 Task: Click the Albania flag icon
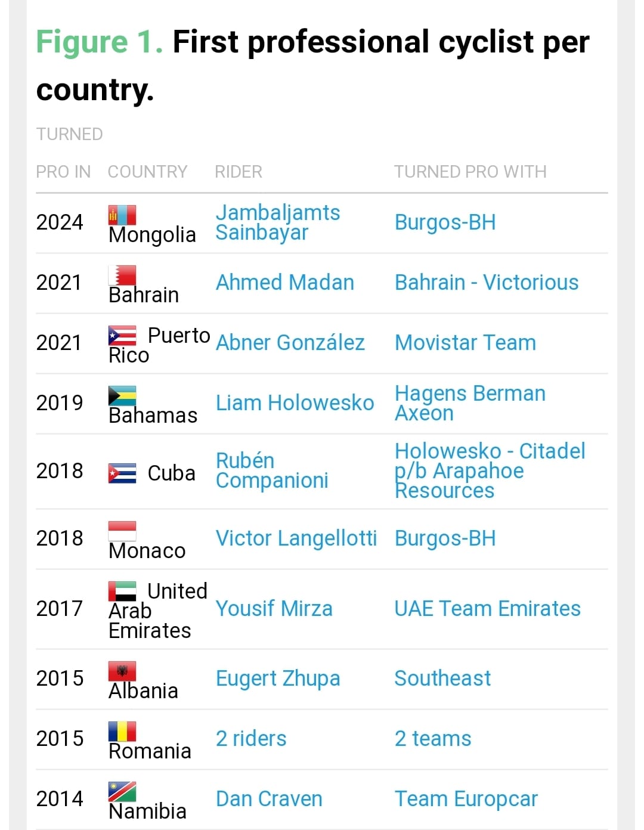click(x=122, y=671)
